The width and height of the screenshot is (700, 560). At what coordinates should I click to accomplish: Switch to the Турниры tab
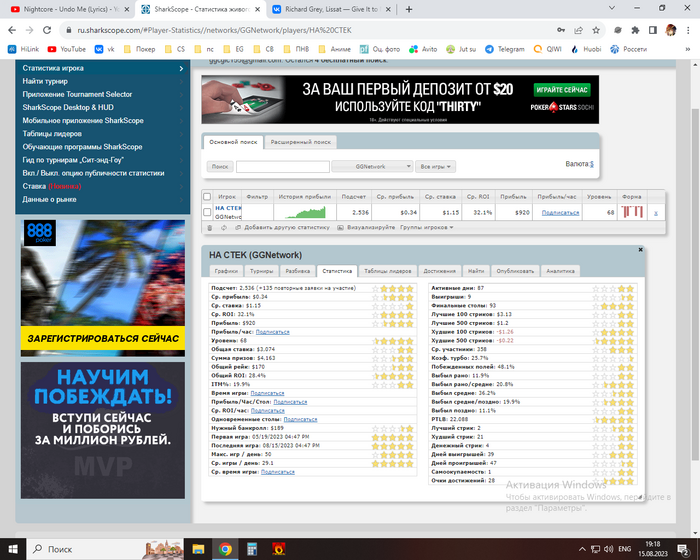pyautogui.click(x=262, y=271)
